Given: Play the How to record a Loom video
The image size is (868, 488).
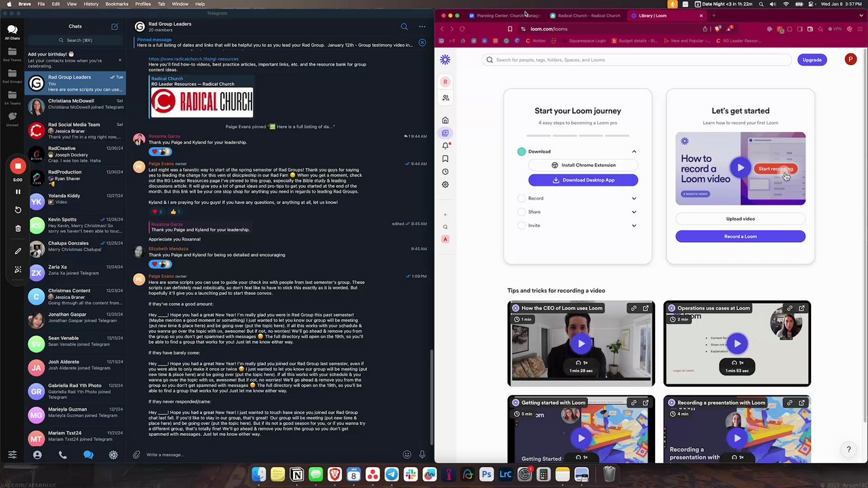Looking at the screenshot, I should (741, 167).
